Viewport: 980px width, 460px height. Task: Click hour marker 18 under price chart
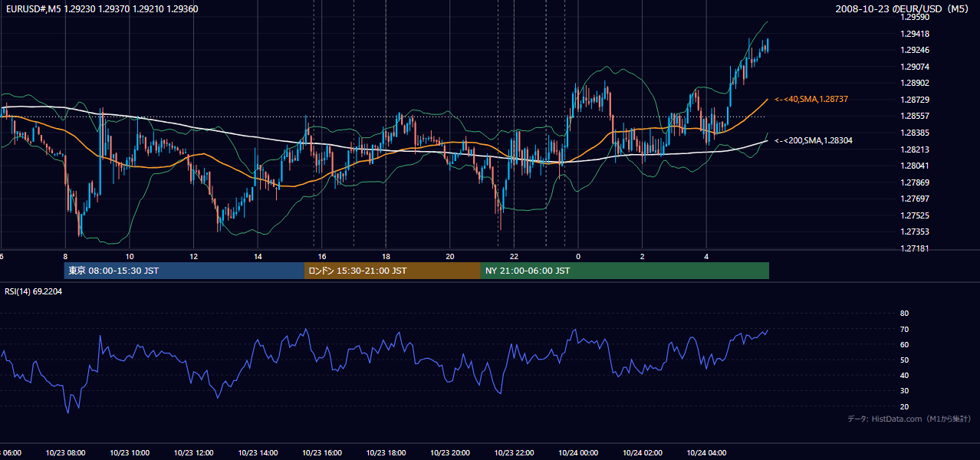(386, 256)
